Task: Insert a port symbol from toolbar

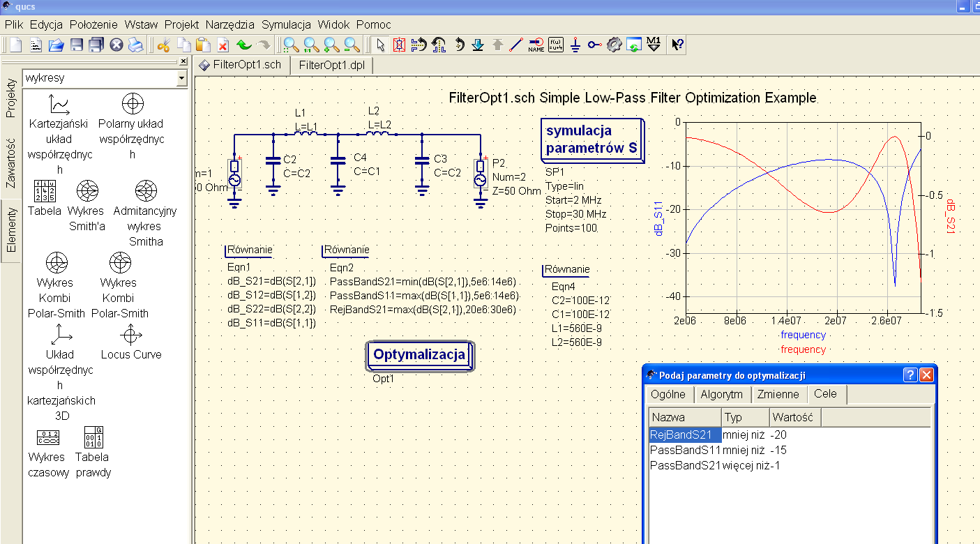Action: click(594, 45)
